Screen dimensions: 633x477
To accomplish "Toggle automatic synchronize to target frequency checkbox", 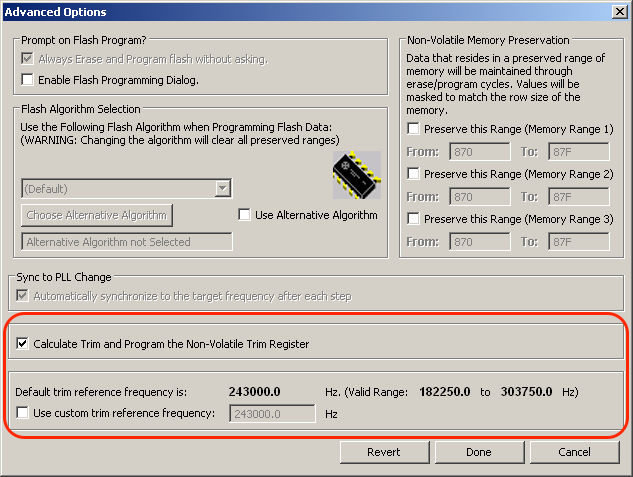I will (22, 295).
